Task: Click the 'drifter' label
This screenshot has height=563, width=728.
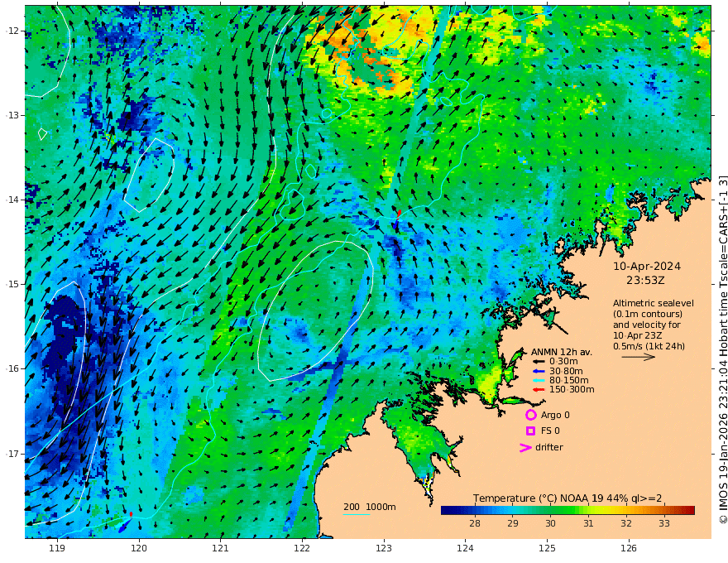Action: coord(548,447)
